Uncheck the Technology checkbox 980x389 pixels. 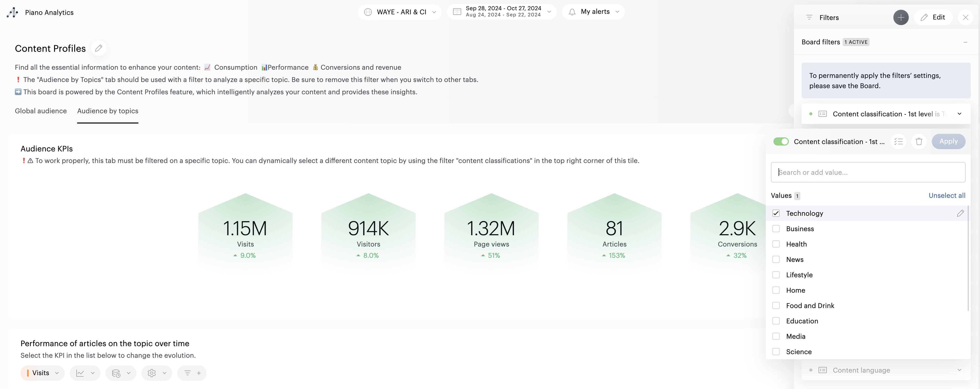[776, 213]
